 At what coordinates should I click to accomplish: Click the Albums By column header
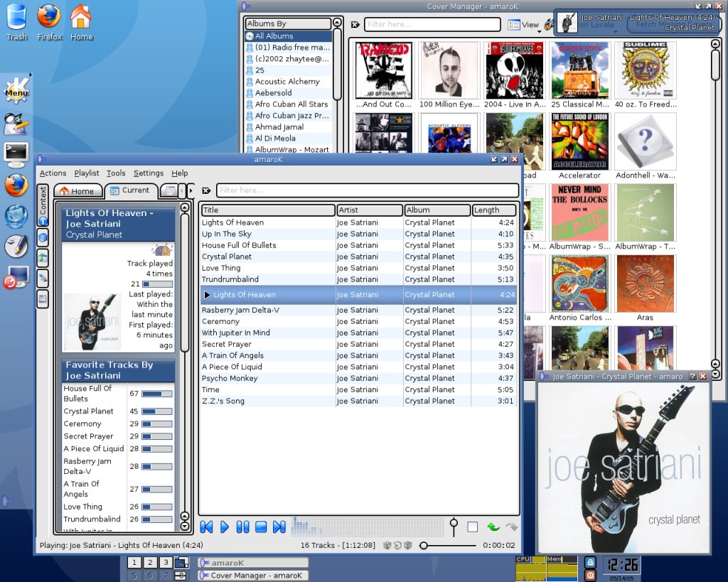(x=288, y=23)
